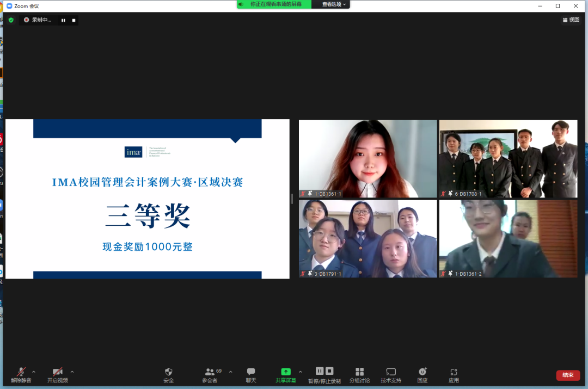
Task: Open 回应 reactions menu
Action: 422,375
